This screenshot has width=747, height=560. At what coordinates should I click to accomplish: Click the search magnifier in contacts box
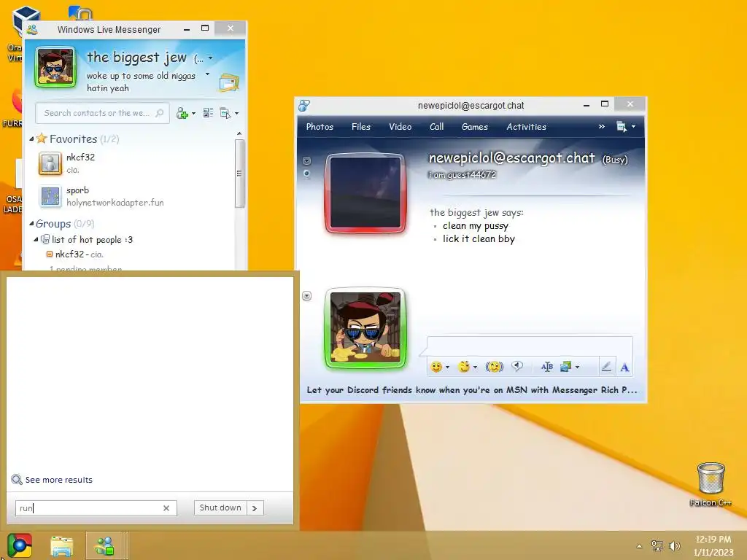160,113
